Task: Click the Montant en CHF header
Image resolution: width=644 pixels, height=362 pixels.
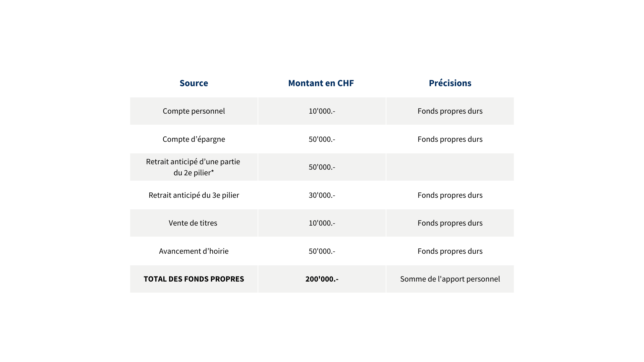Action: [x=321, y=83]
